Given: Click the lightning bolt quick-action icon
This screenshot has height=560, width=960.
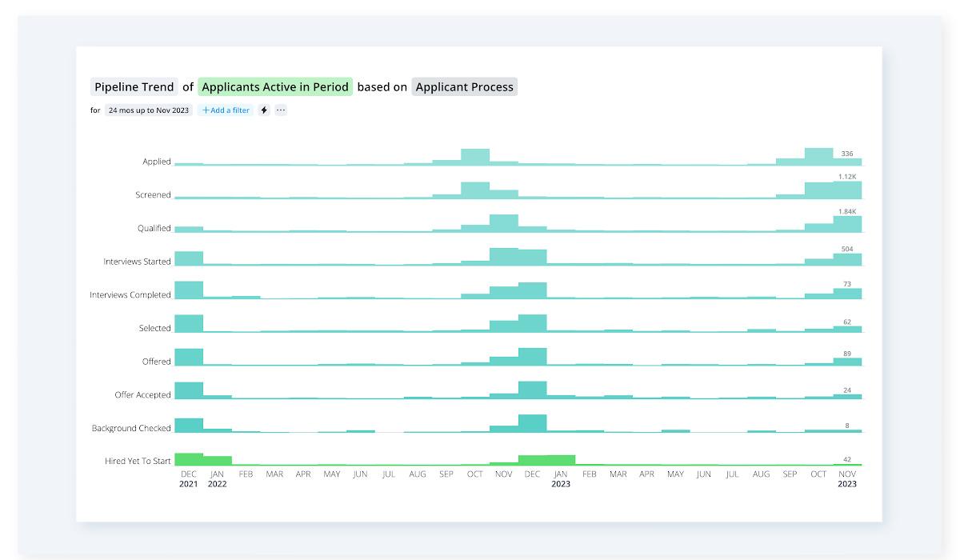Looking at the screenshot, I should (x=265, y=110).
